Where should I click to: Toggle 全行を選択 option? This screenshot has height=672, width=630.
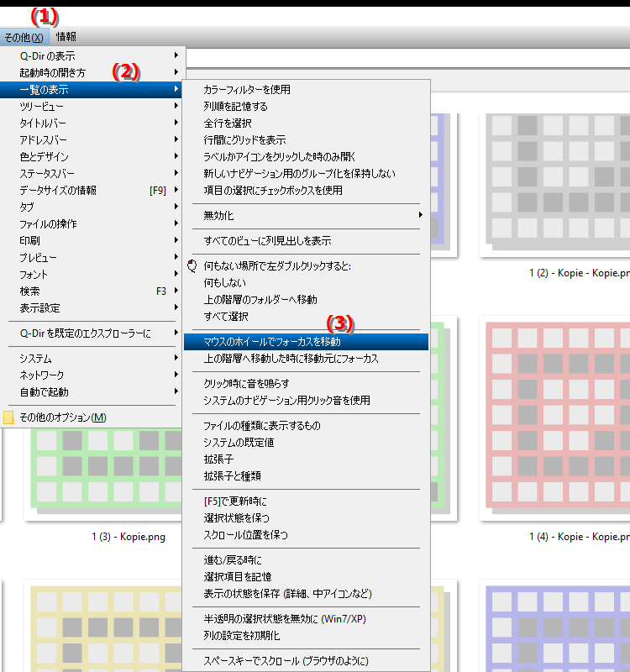306,123
